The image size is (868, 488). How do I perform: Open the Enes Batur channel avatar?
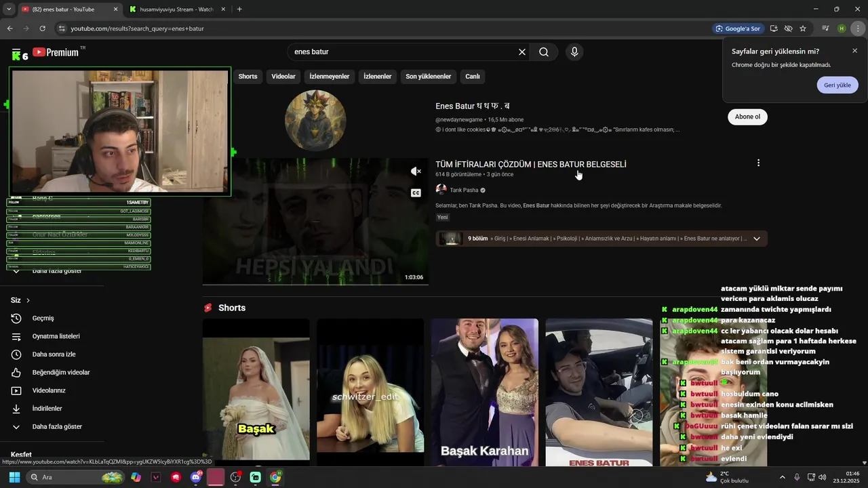coord(315,120)
